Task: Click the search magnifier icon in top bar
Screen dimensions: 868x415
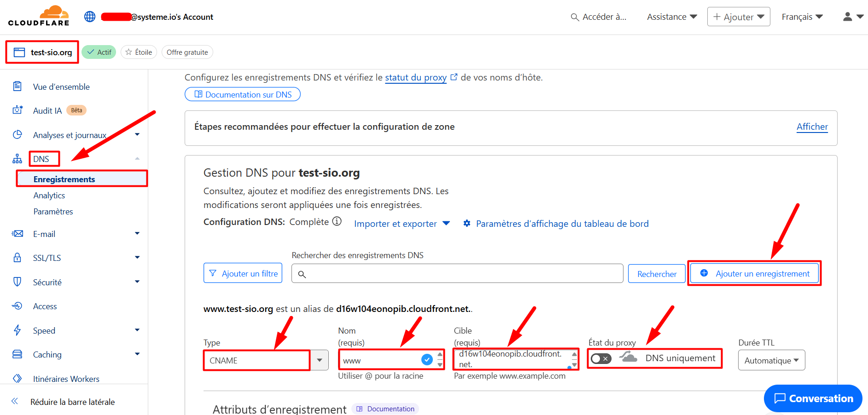Action: click(x=575, y=17)
